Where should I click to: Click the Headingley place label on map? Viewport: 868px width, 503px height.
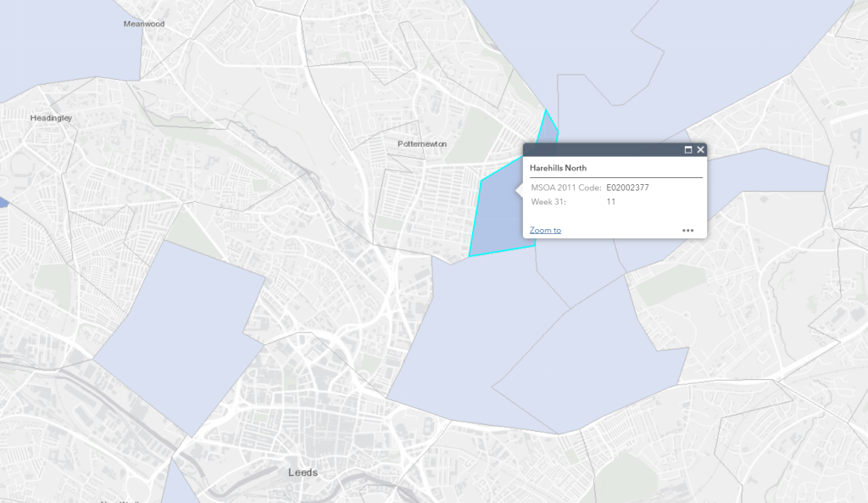tap(52, 118)
